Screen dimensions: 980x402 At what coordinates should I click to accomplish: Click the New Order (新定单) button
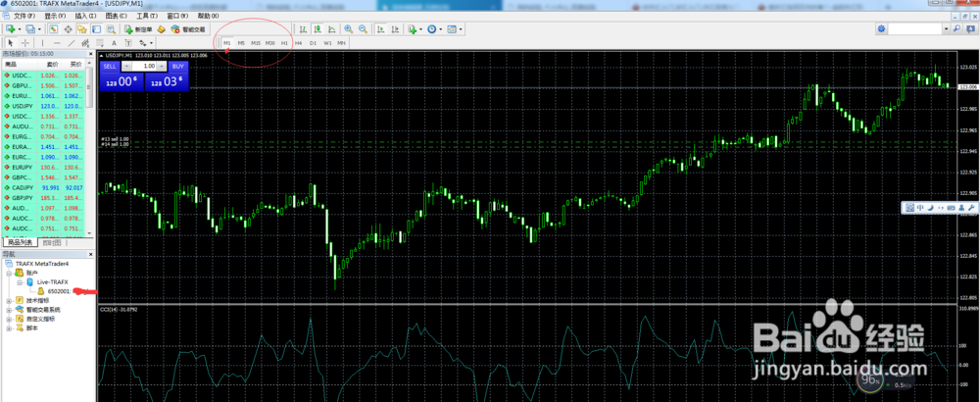(138, 28)
